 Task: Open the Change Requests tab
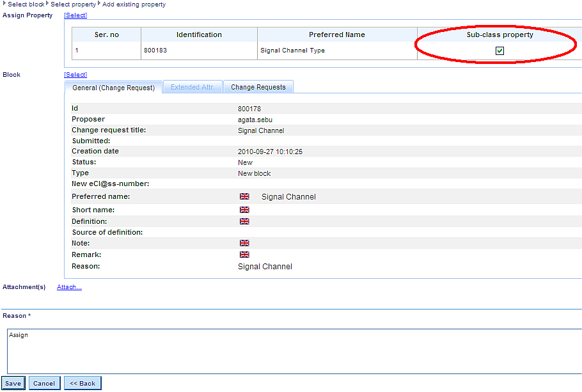click(258, 87)
